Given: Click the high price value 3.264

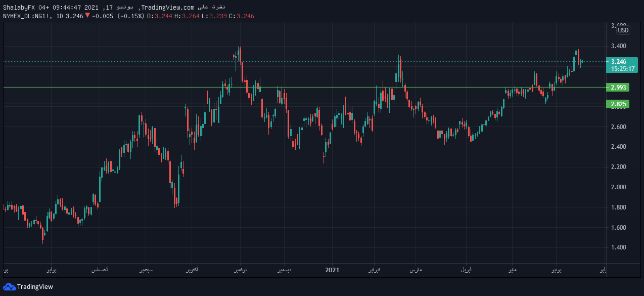Looking at the screenshot, I should (x=191, y=16).
